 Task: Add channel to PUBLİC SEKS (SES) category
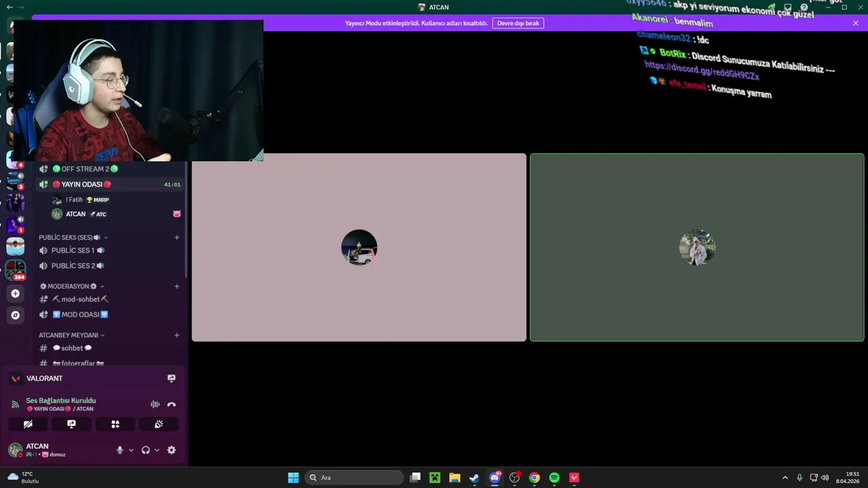pyautogui.click(x=177, y=238)
